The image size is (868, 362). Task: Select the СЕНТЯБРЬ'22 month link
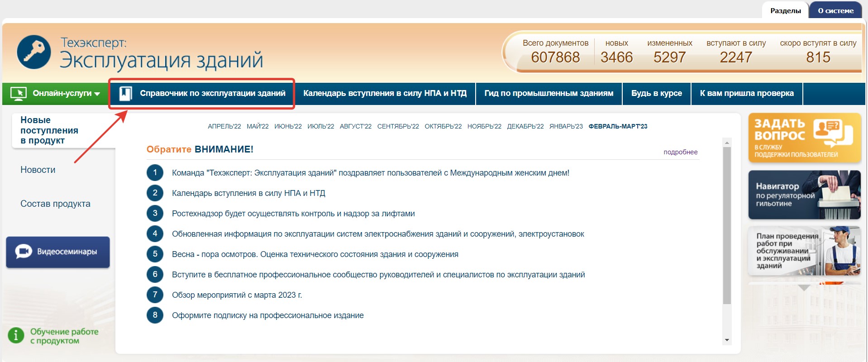point(398,126)
